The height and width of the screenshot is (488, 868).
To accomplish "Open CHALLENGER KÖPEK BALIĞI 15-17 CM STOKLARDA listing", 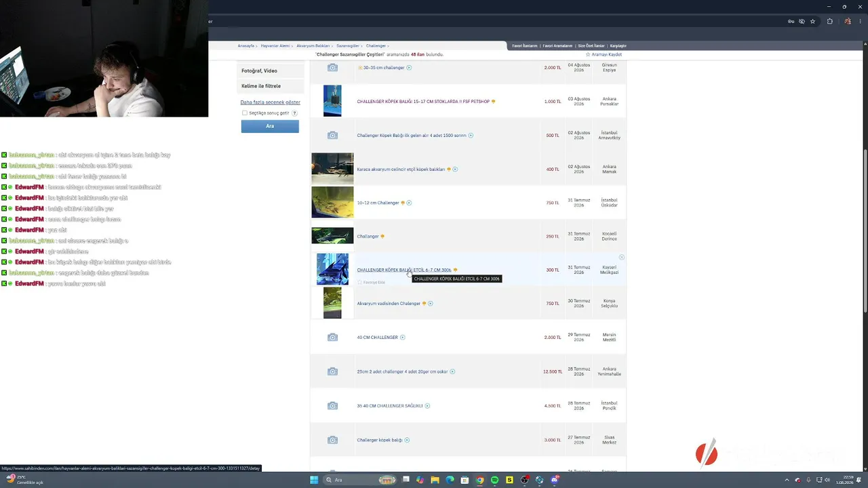I will (423, 102).
